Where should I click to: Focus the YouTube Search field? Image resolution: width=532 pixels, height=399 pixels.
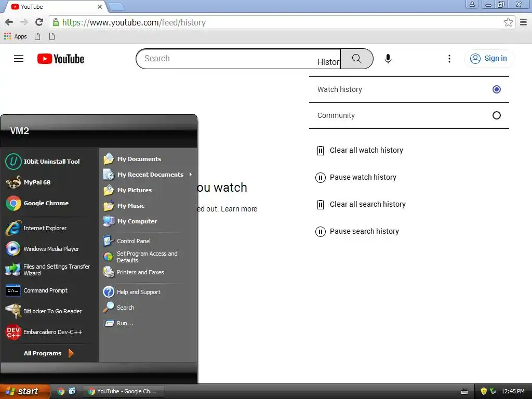pyautogui.click(x=238, y=59)
